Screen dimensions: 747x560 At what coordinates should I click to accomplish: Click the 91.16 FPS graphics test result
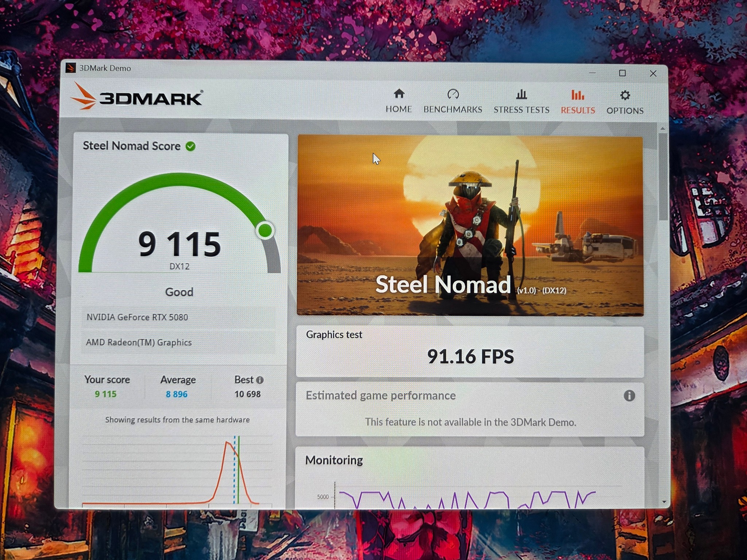point(471,356)
